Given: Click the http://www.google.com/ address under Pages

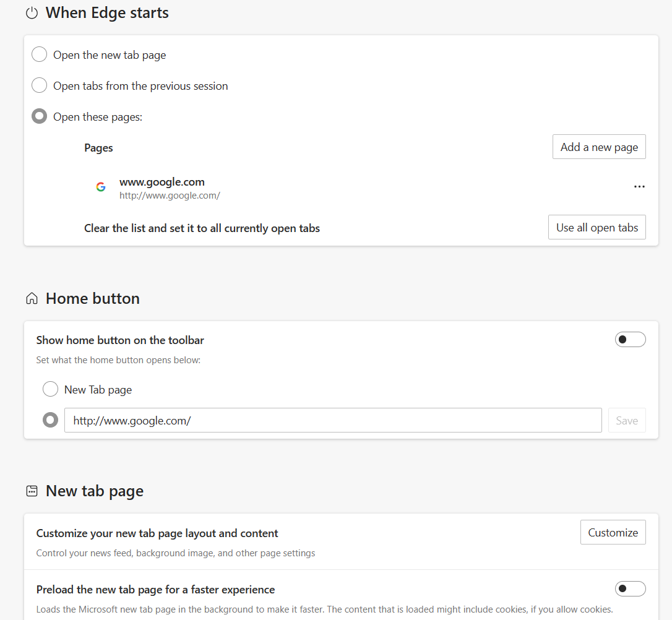Looking at the screenshot, I should (x=170, y=196).
